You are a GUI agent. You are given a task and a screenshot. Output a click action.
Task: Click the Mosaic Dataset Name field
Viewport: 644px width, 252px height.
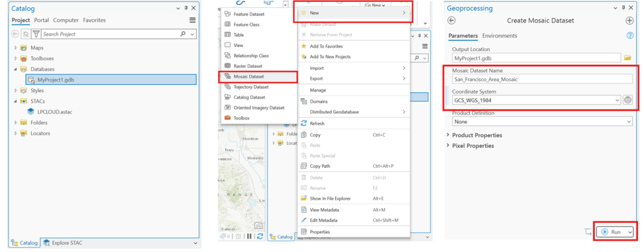542,79
